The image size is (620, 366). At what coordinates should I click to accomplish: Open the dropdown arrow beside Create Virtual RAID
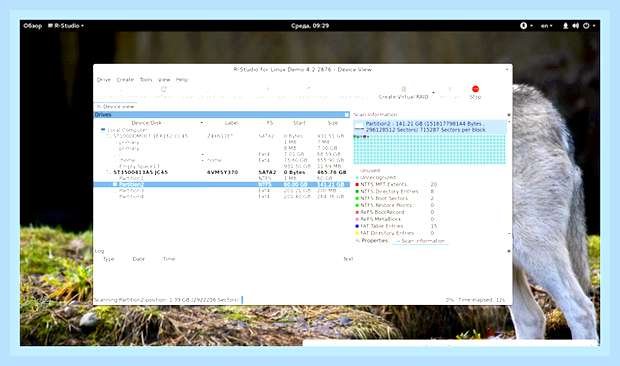coord(433,93)
